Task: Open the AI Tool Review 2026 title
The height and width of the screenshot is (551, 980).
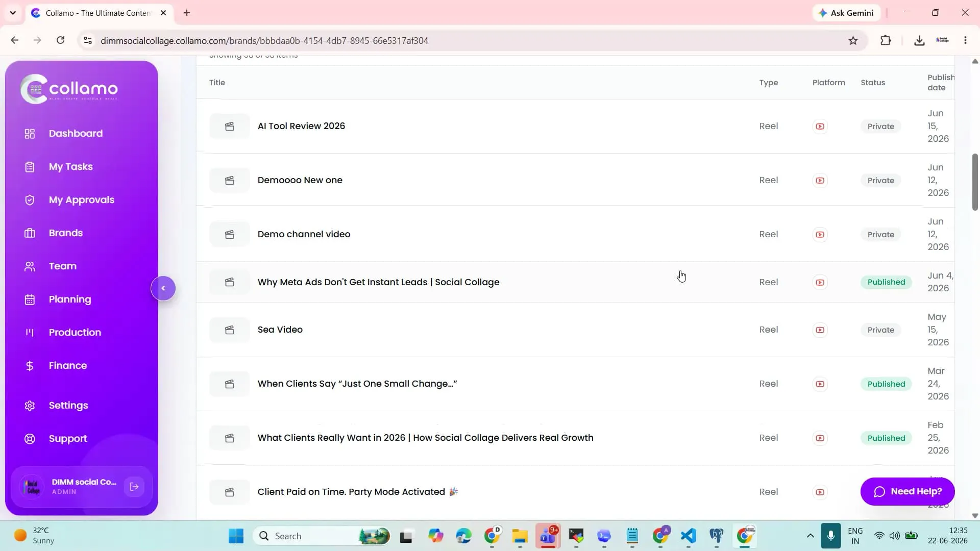Action: 301,126
